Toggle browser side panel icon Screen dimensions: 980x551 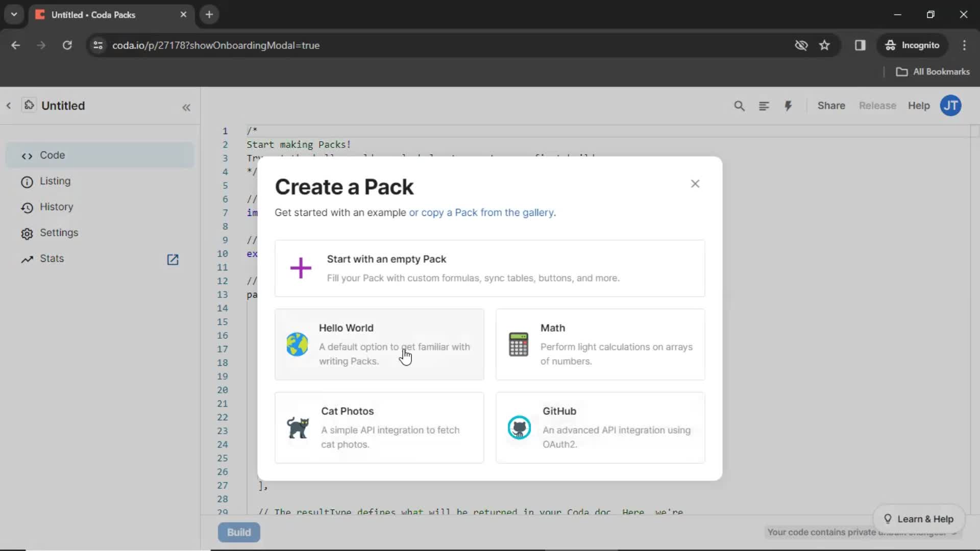click(860, 45)
